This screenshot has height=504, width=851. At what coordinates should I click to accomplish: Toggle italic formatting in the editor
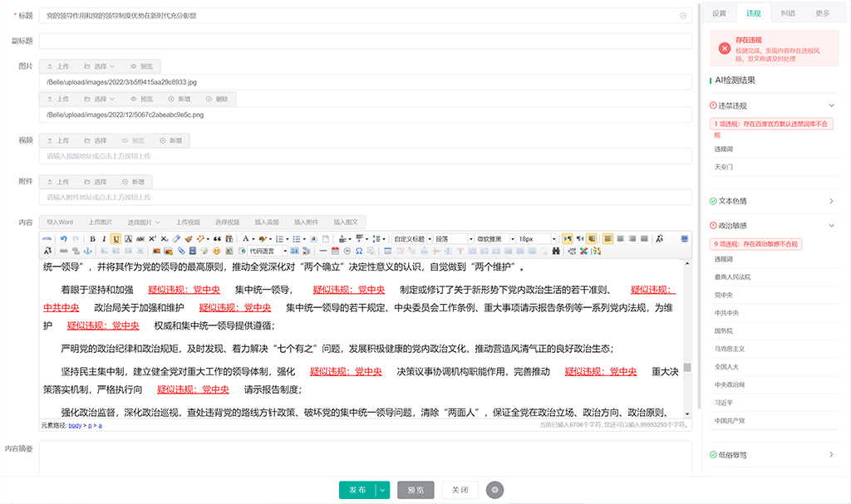coord(105,238)
